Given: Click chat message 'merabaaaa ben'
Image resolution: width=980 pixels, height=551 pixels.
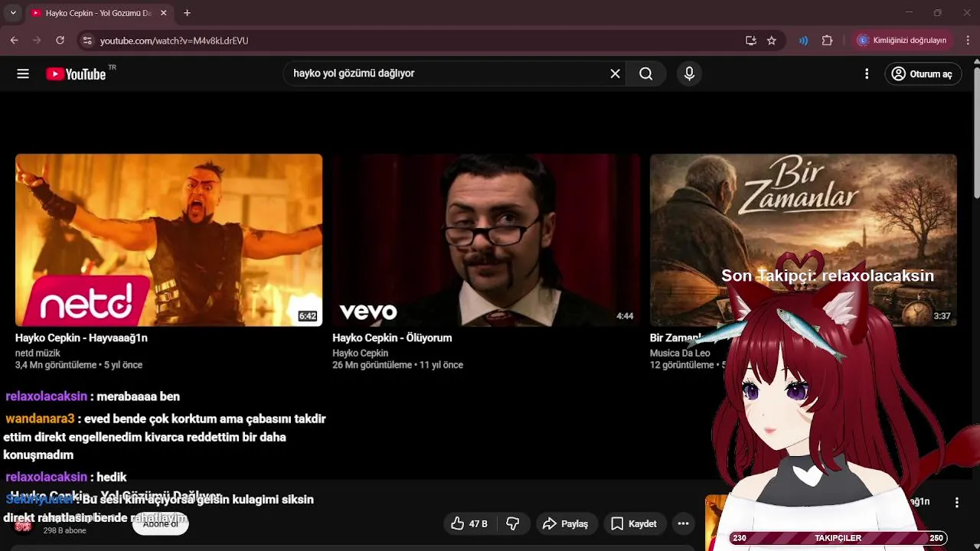Looking at the screenshot, I should [138, 396].
